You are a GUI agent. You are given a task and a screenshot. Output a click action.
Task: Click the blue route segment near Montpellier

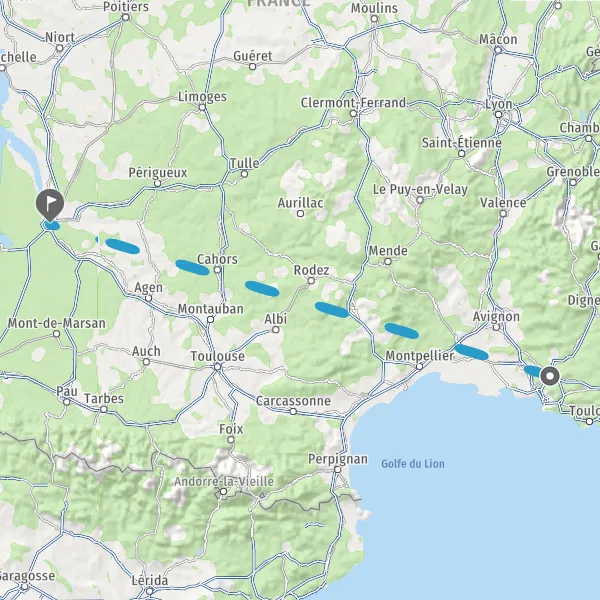471,352
